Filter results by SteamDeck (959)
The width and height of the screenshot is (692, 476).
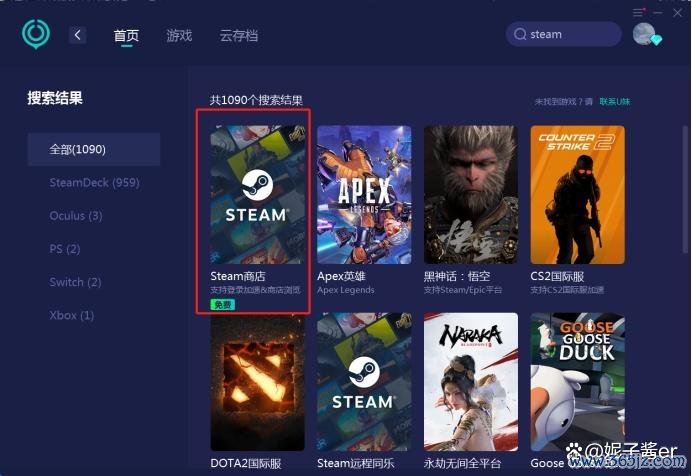point(94,182)
